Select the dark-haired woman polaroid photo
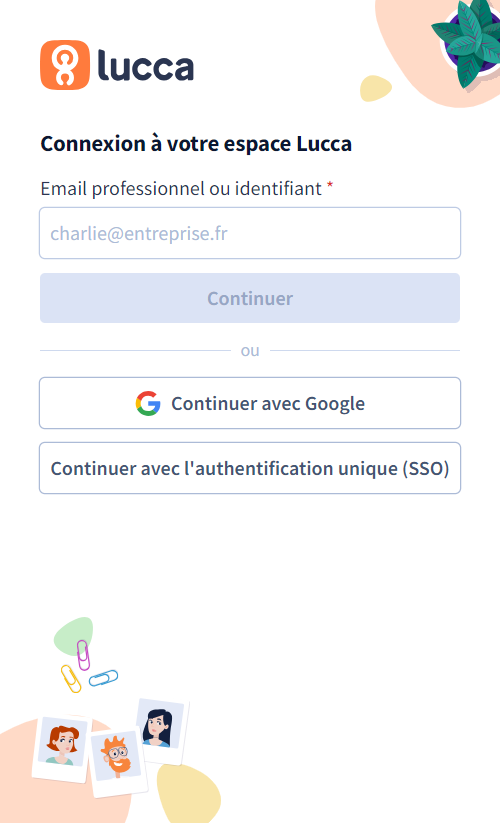This screenshot has width=500, height=823. (x=162, y=731)
